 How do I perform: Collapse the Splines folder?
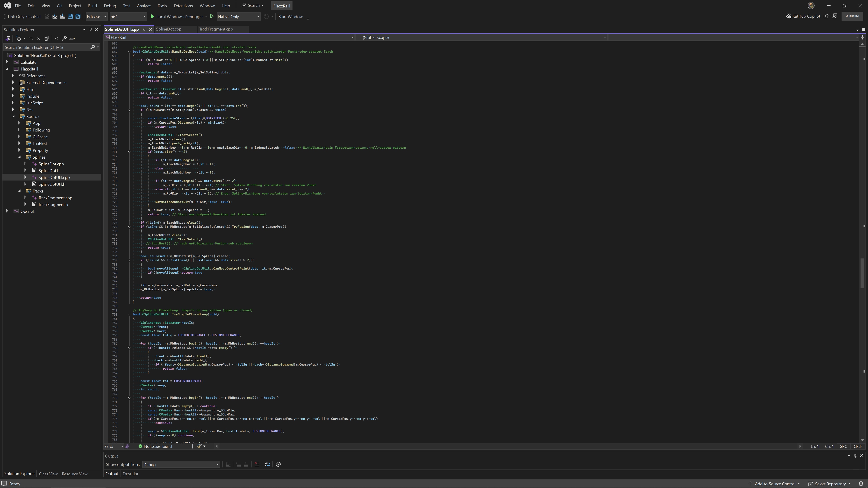(x=19, y=157)
